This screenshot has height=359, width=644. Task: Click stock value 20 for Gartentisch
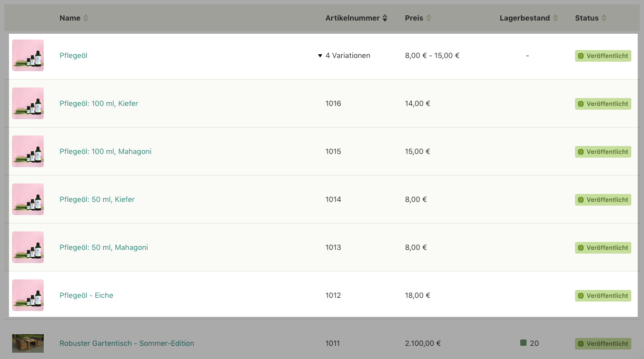click(534, 343)
